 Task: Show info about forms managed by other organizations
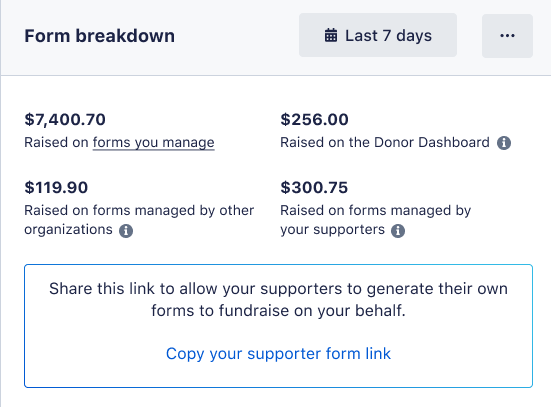click(126, 231)
